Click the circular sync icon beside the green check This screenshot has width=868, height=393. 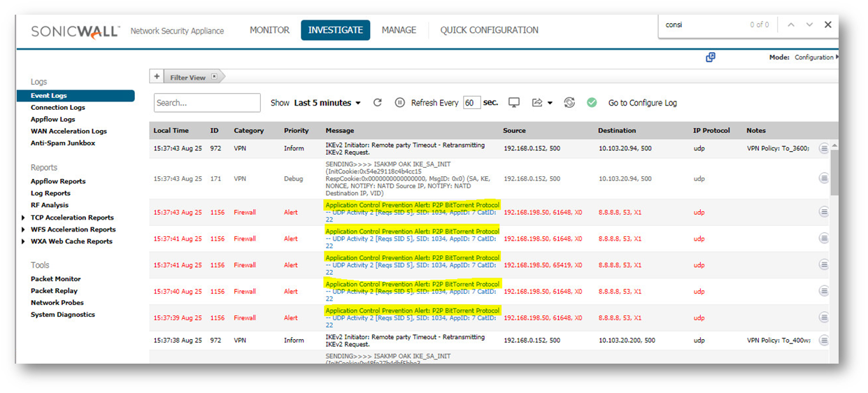tap(569, 103)
